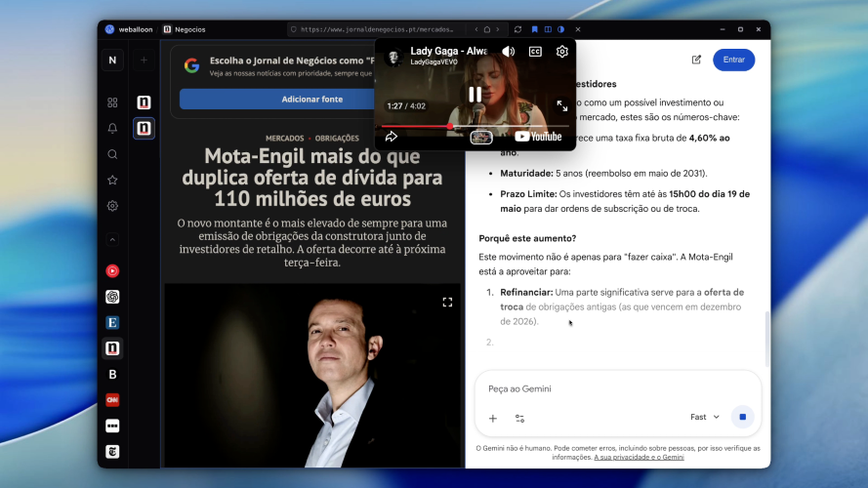Open the MERCADOS category link
The height and width of the screenshot is (488, 868).
(x=284, y=139)
